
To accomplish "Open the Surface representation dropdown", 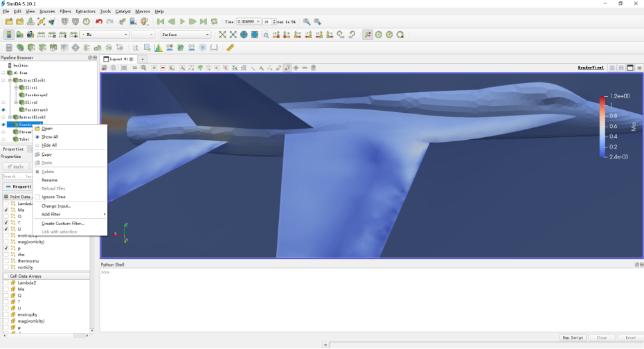I will click(x=186, y=35).
